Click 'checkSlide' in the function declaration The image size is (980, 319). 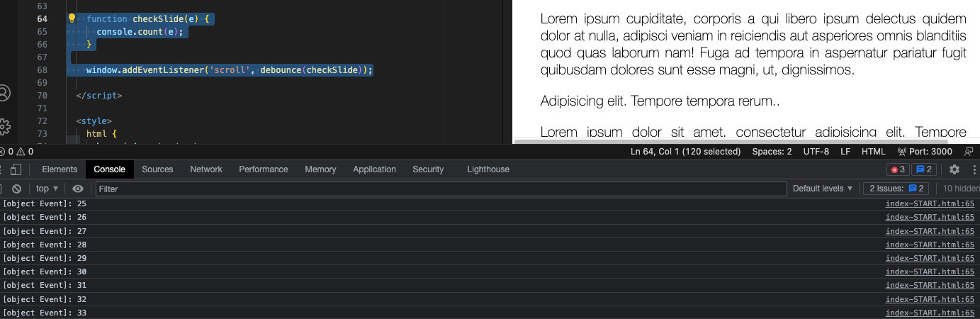click(x=158, y=19)
